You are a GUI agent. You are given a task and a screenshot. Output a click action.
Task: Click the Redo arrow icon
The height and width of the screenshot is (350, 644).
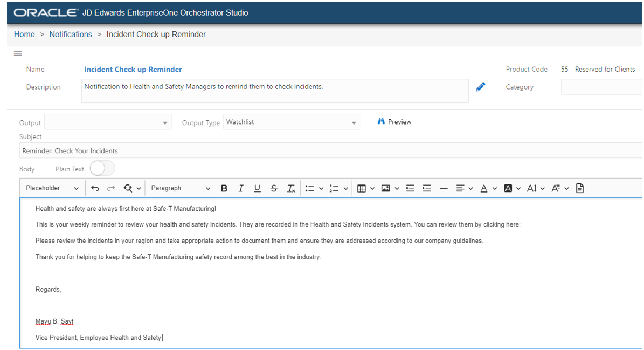pyautogui.click(x=111, y=188)
